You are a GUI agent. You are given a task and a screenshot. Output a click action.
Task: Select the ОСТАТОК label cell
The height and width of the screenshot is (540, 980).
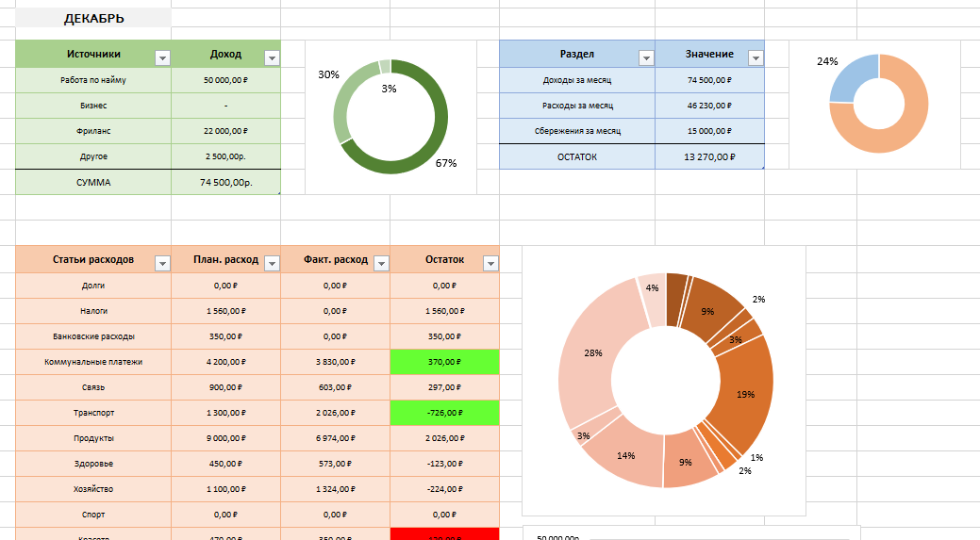click(x=577, y=156)
